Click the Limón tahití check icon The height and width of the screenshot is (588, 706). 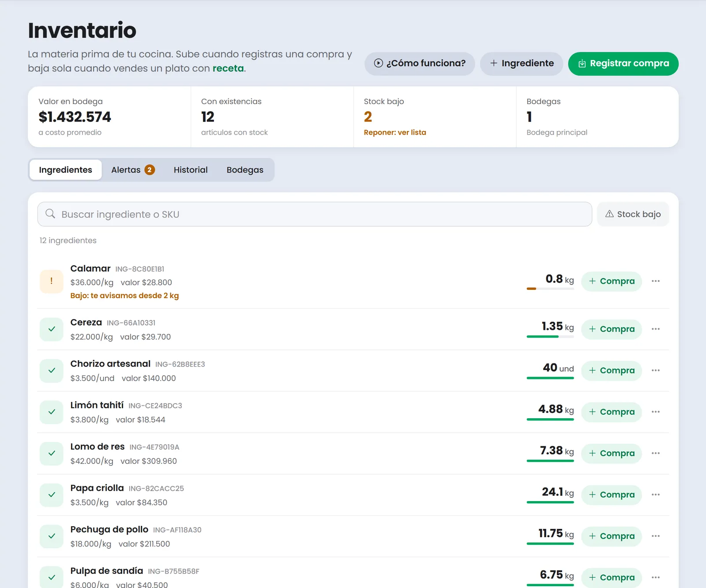52,412
